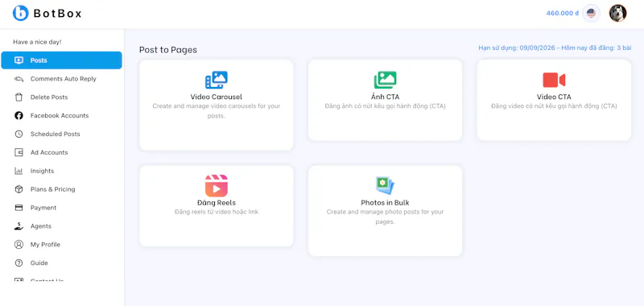Click the Ad Accounts wallet icon
Viewport: 644px width, 306px height.
(19, 152)
